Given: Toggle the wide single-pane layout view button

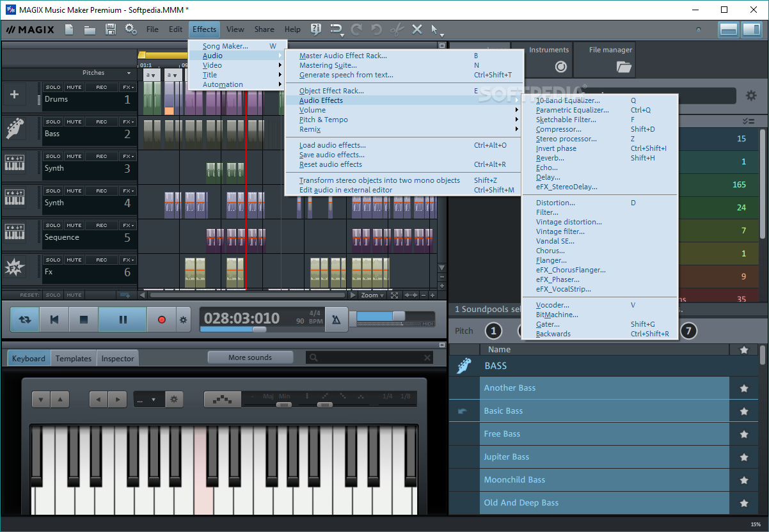Looking at the screenshot, I should coord(729,29).
